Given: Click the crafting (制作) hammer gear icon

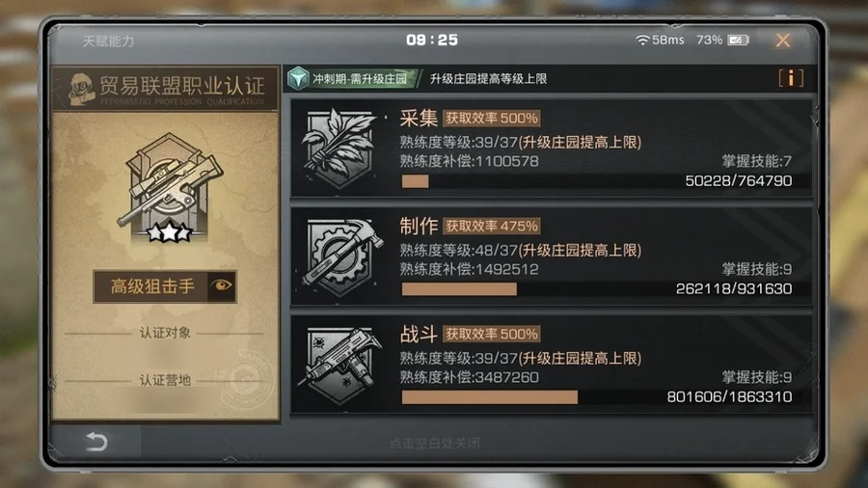Looking at the screenshot, I should 341,257.
